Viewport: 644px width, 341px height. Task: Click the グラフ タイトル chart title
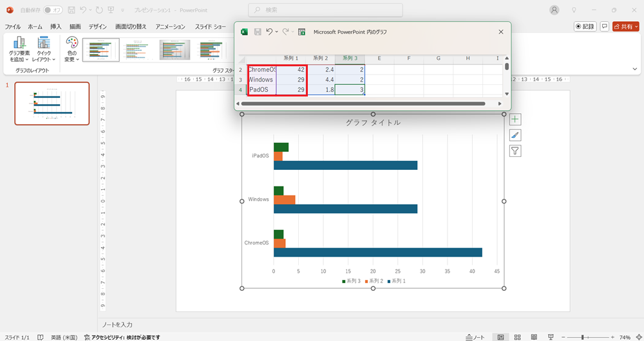click(x=373, y=122)
